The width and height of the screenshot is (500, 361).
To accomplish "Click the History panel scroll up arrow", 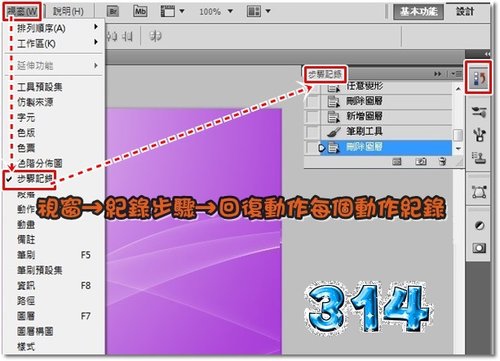I will 458,89.
